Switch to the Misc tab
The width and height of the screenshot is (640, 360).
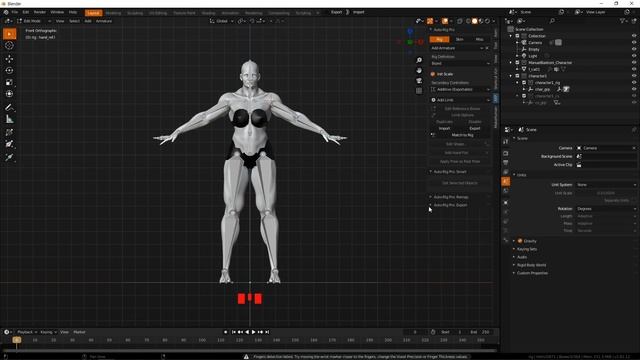[480, 39]
